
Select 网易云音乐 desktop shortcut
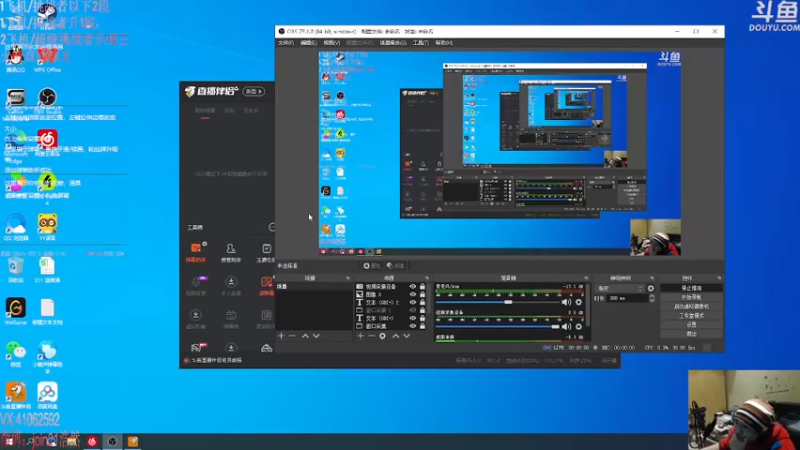(x=47, y=143)
